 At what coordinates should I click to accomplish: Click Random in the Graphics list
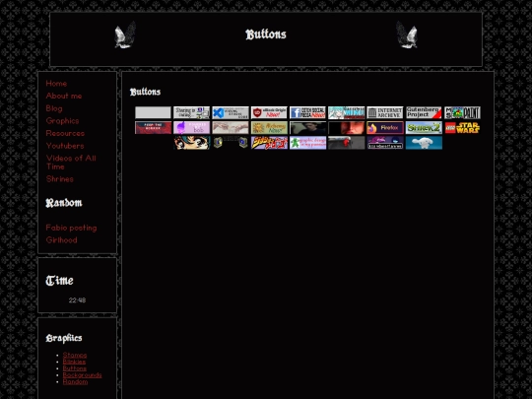pos(75,381)
